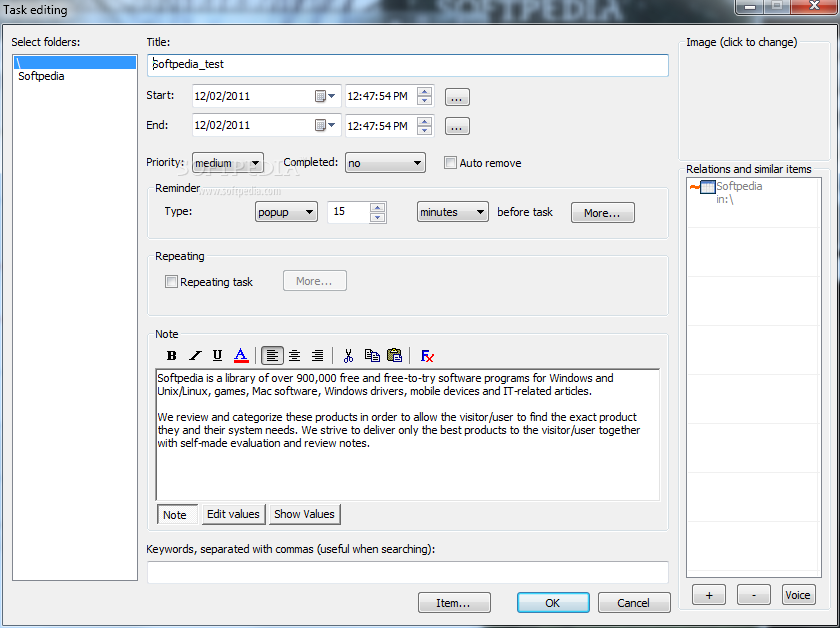Open the minutes unit dropdown
840x628 pixels.
tap(453, 212)
